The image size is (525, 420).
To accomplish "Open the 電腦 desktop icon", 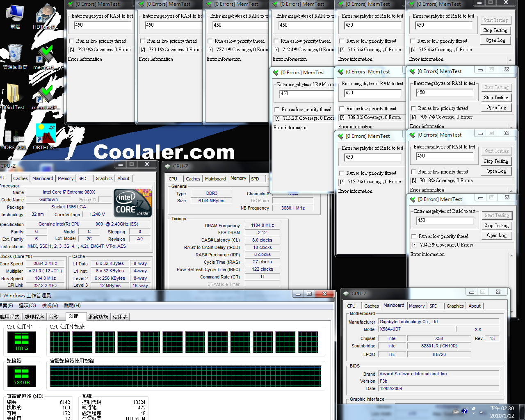I will point(15,16).
